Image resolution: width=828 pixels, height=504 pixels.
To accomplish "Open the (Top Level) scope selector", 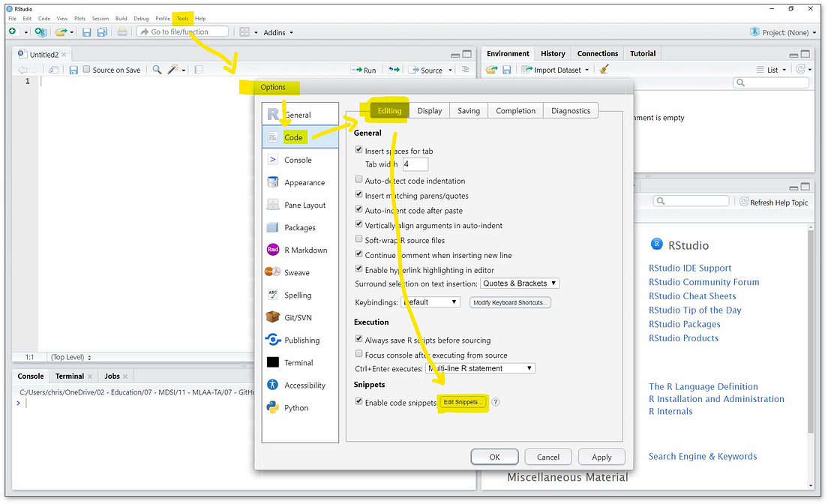I will 70,357.
